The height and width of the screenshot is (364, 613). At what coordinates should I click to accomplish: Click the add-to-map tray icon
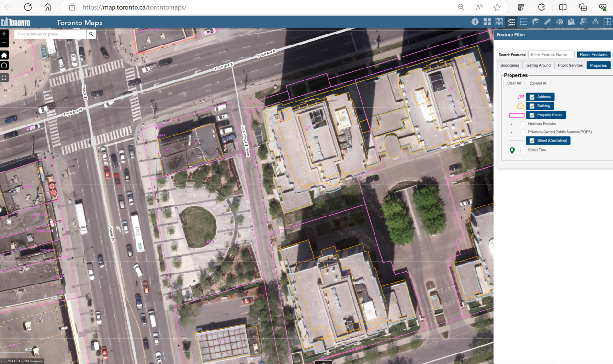coord(571,22)
